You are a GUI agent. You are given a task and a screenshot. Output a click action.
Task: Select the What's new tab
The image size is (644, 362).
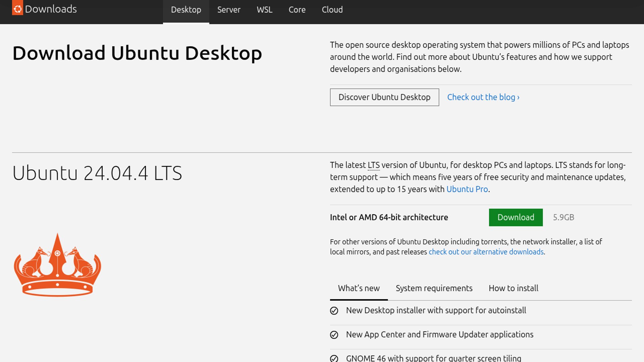tap(359, 288)
